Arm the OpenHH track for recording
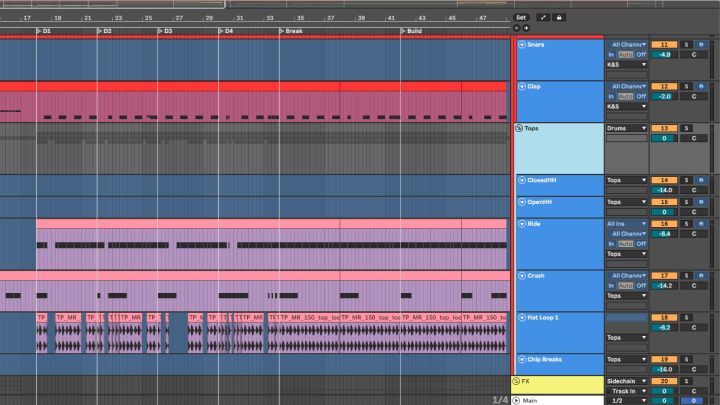 point(701,202)
